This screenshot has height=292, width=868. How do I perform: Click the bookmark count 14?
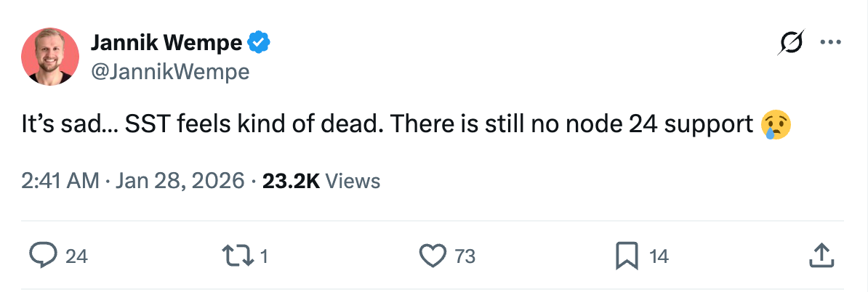(659, 256)
